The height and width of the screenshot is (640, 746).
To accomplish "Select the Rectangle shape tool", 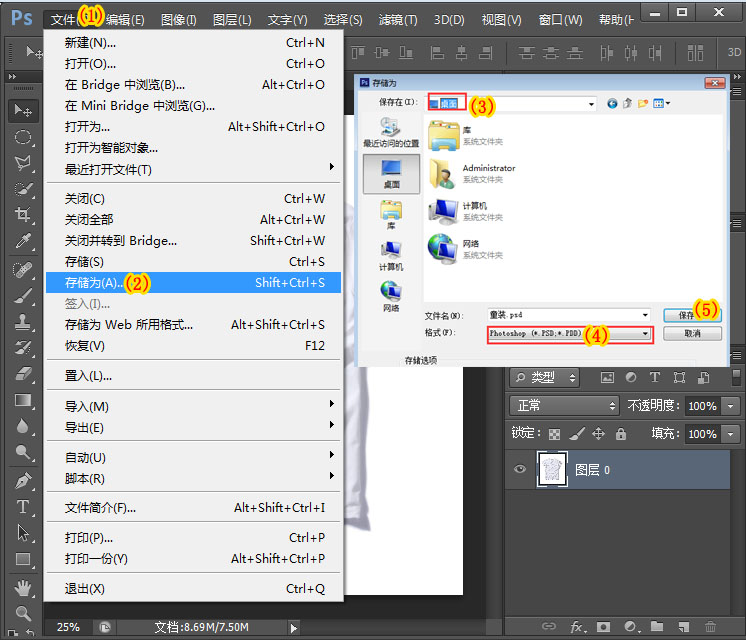I will tap(23, 559).
